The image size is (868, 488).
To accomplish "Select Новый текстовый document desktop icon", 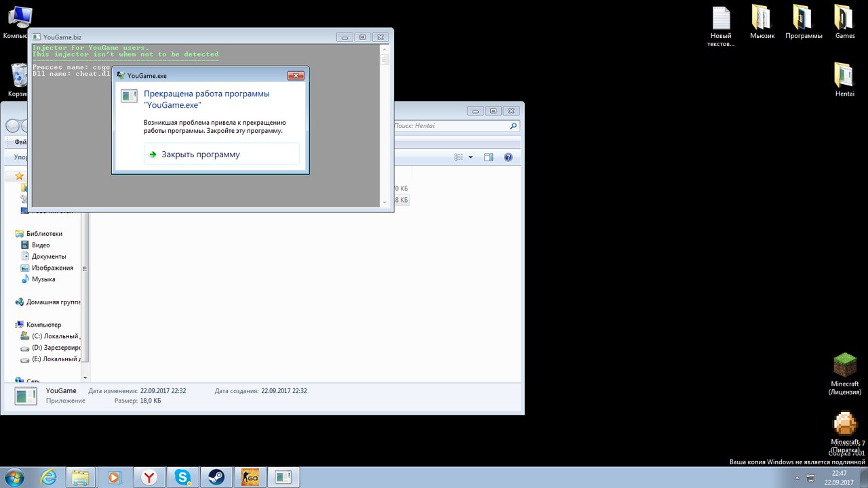I will [x=721, y=26].
